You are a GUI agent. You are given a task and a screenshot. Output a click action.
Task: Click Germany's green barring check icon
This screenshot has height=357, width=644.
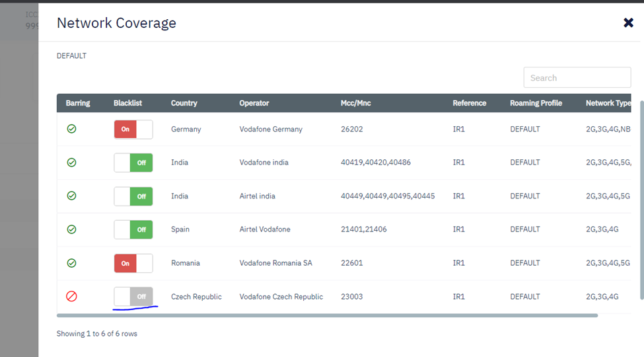click(71, 129)
